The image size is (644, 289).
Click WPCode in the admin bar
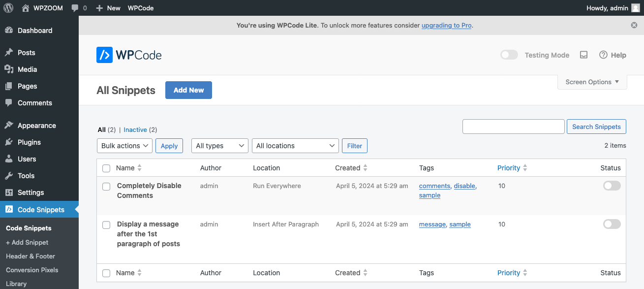click(x=141, y=8)
